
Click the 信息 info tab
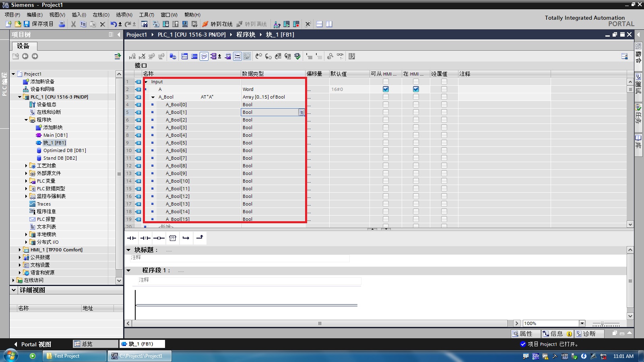pos(557,334)
